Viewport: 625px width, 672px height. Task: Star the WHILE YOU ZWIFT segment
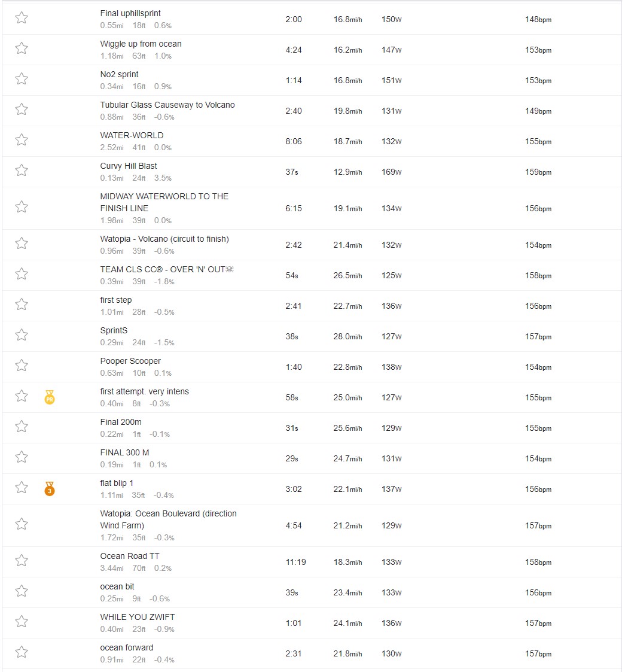tap(22, 622)
